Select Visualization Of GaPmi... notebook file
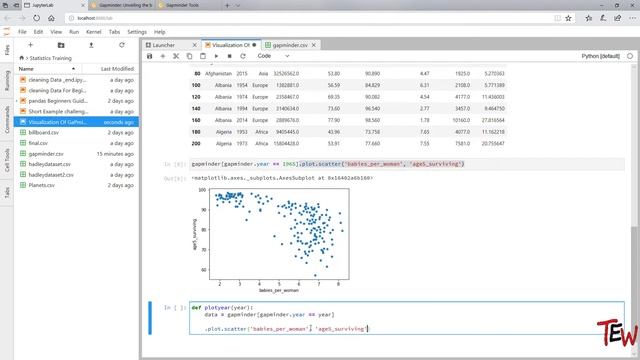This screenshot has width=640, height=360. (x=76, y=122)
